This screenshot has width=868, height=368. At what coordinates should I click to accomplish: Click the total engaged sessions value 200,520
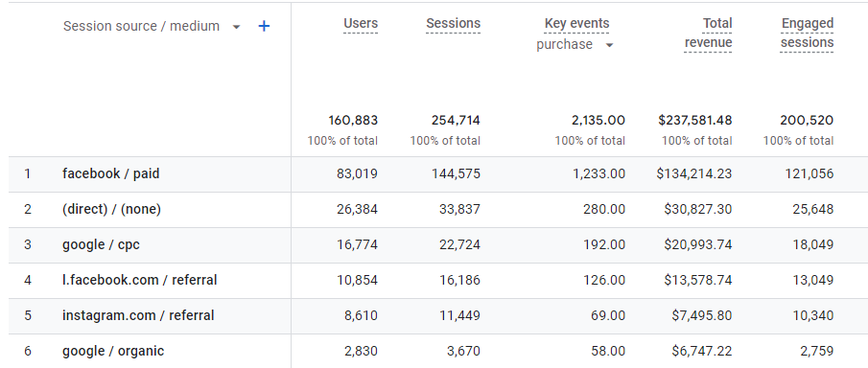tap(808, 120)
